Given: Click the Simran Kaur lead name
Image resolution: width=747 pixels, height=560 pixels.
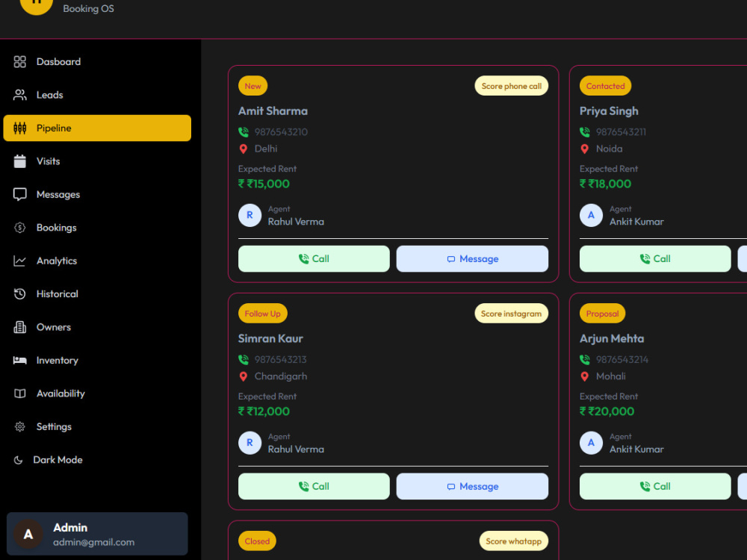Looking at the screenshot, I should (270, 338).
